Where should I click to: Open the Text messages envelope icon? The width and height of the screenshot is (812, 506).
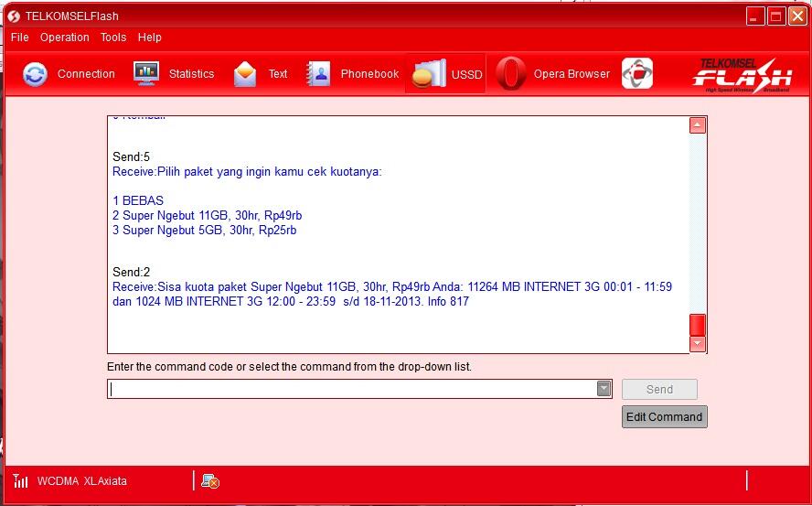(245, 74)
